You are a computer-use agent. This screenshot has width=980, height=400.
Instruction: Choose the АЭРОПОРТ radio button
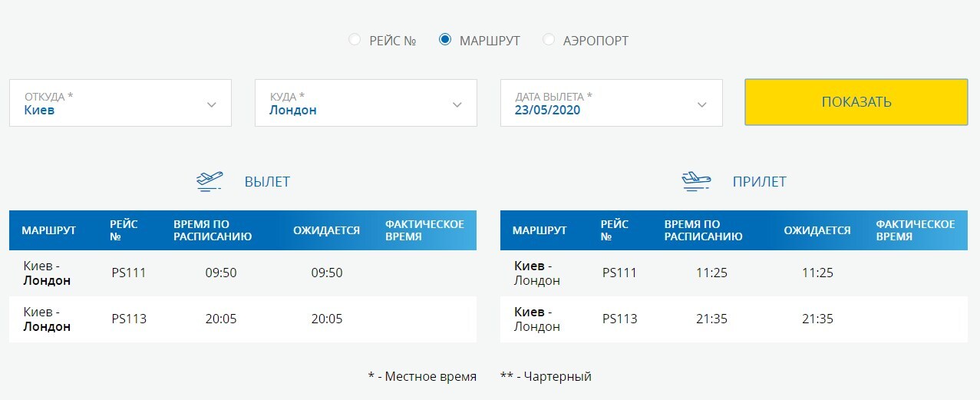click(x=549, y=40)
